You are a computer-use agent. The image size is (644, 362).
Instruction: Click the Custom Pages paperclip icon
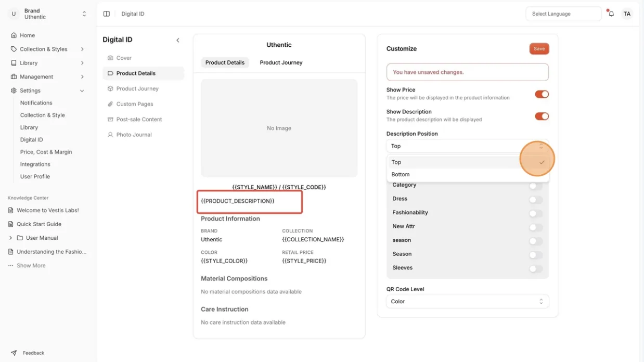(110, 104)
